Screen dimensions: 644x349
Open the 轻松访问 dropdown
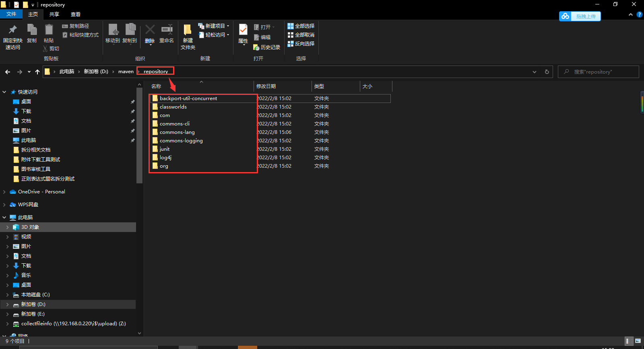click(x=214, y=35)
